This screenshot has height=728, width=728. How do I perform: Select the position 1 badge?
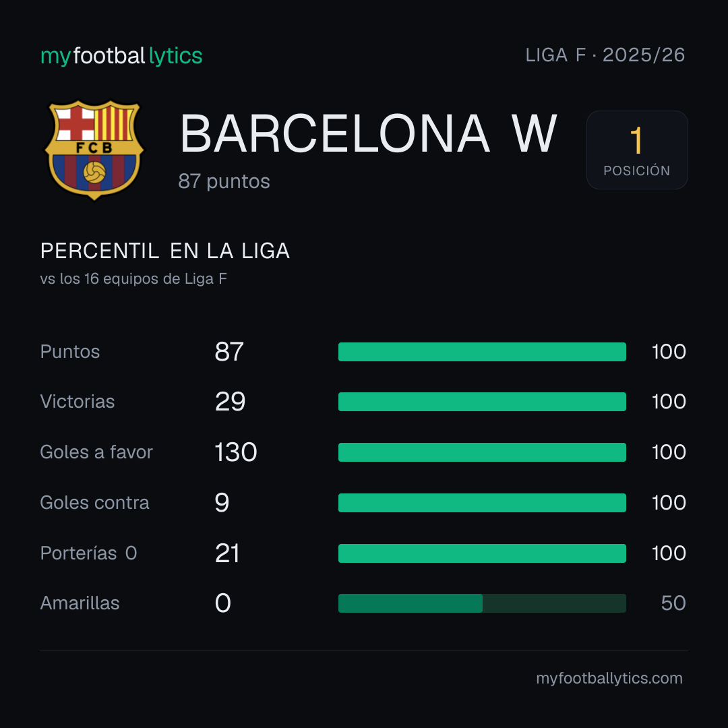point(637,150)
